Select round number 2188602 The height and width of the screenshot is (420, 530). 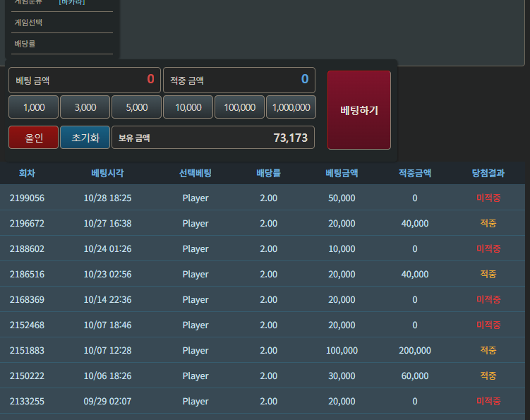click(27, 248)
